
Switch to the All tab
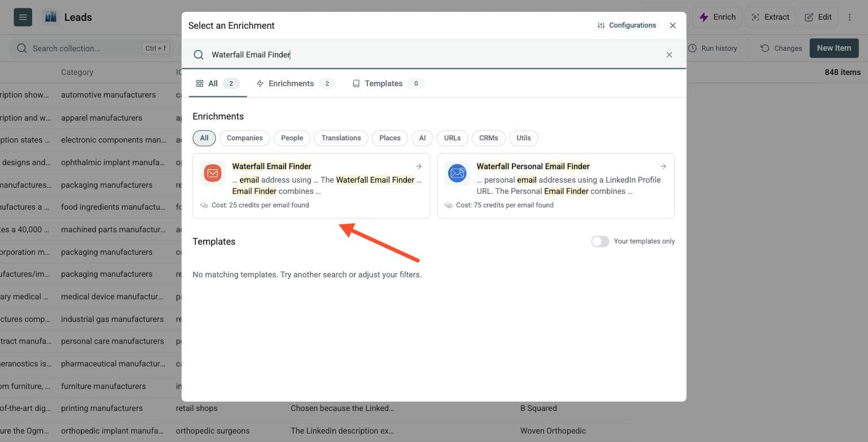217,83
